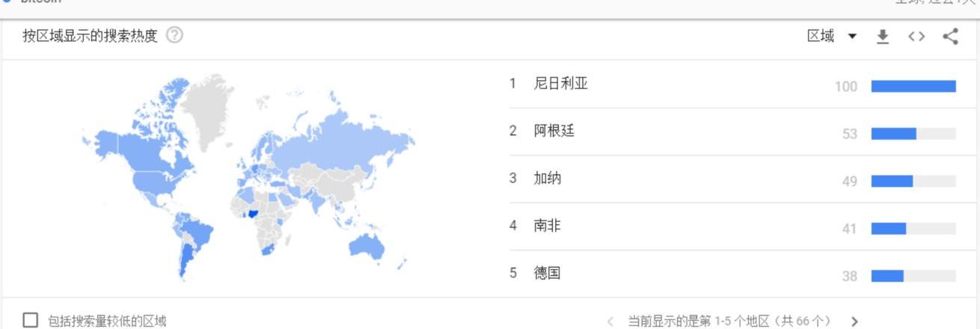Screen dimensions: 980x329
Task: Click the 尼日利亚 score bar of 100
Action: (x=913, y=86)
